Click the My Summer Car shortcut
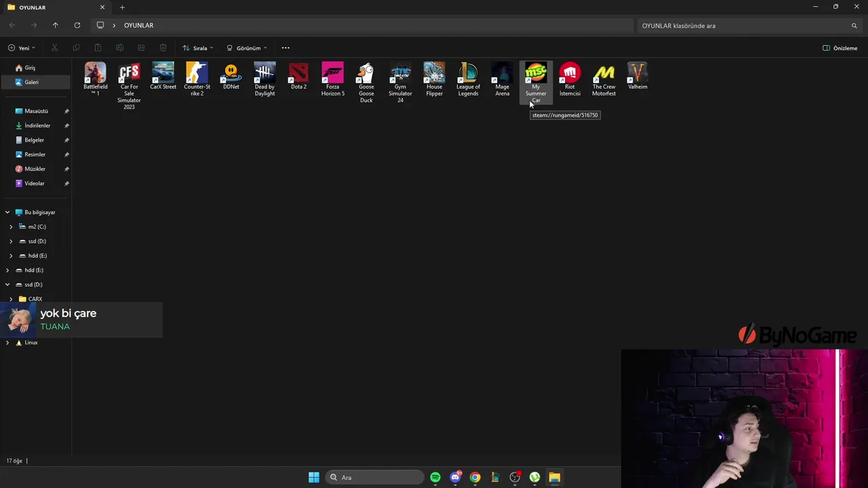This screenshot has height=488, width=868. 536,83
